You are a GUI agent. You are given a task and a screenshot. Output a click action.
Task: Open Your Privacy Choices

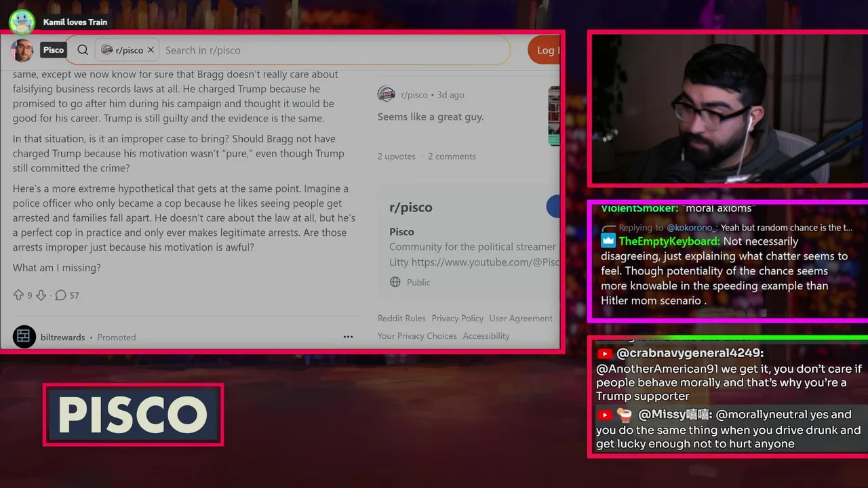(x=417, y=336)
